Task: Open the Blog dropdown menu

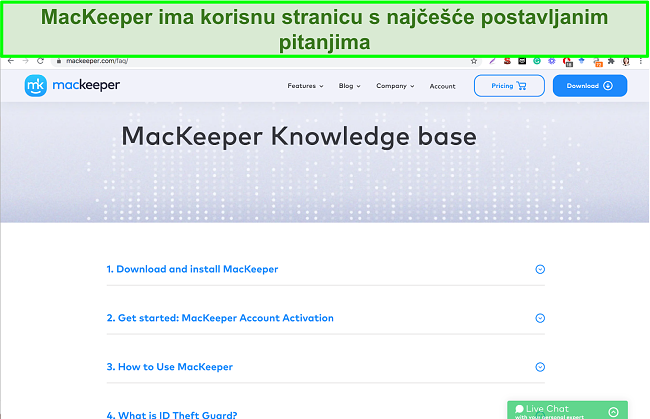Action: coord(349,86)
